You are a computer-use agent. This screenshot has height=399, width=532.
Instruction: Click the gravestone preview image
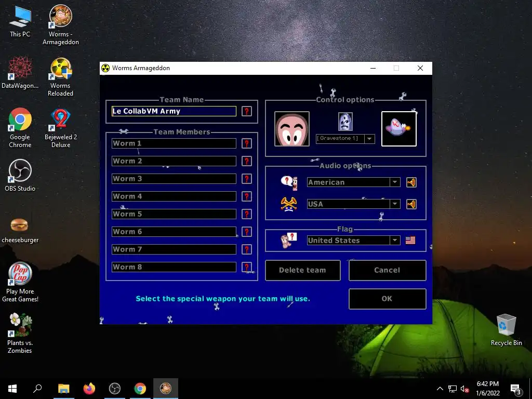[x=345, y=122]
